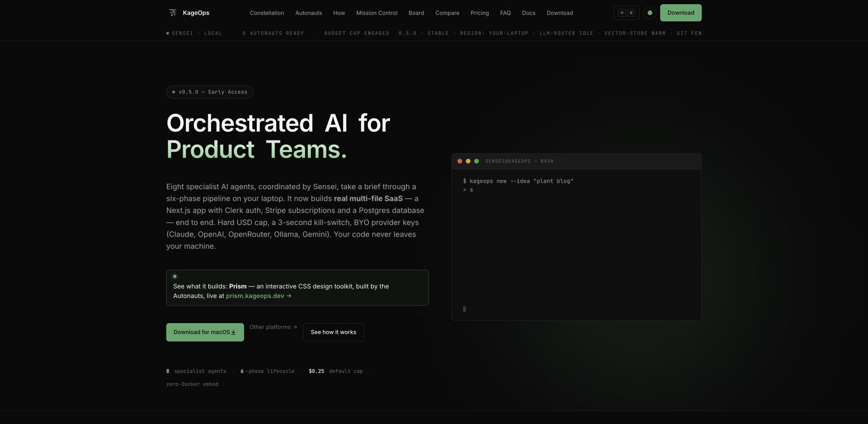The height and width of the screenshot is (424, 868).
Task: Click the KageOps brand name
Action: point(196,13)
